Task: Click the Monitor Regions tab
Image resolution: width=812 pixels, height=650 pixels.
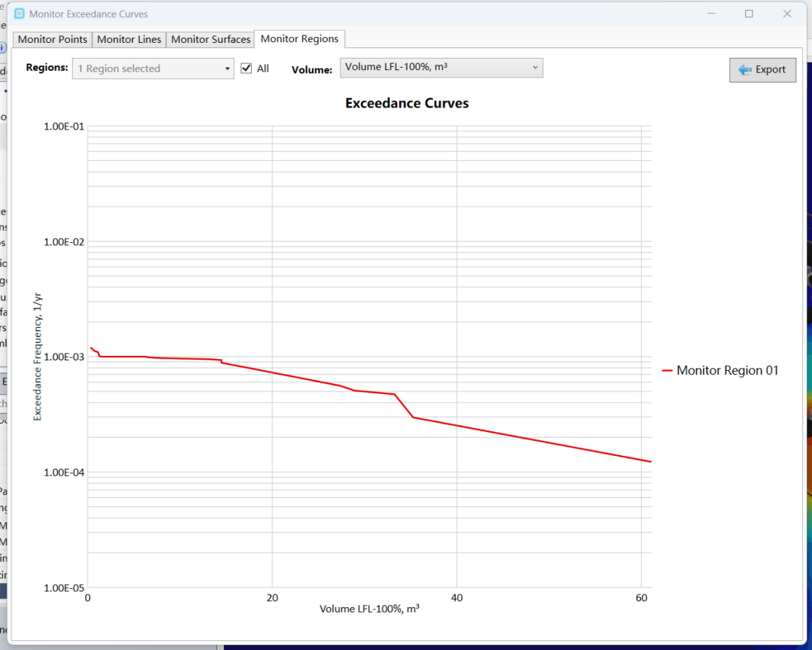Action: point(299,39)
